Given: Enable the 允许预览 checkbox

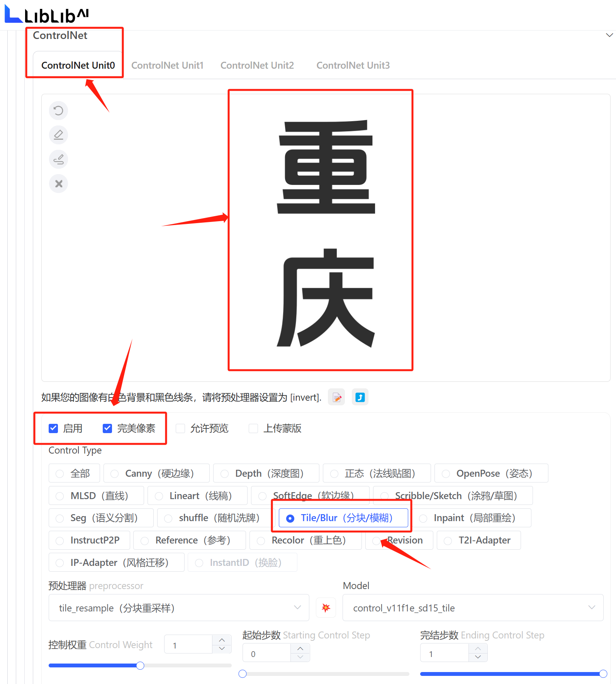Looking at the screenshot, I should pos(180,428).
